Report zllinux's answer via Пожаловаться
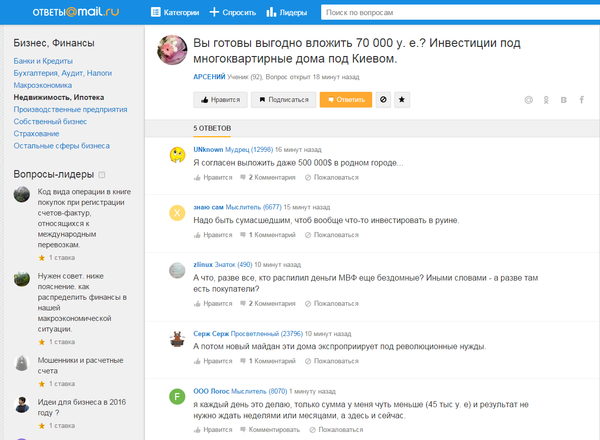600x440 pixels. pyautogui.click(x=332, y=304)
